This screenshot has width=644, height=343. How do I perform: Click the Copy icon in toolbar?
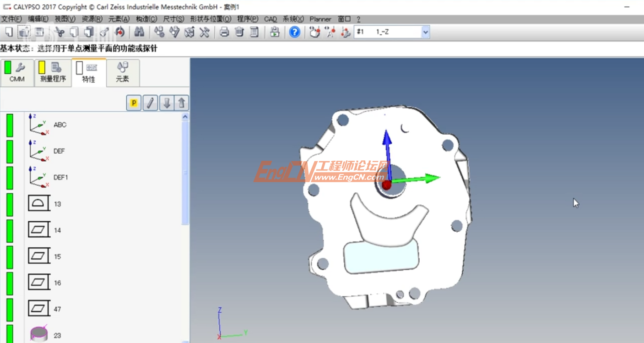(x=74, y=32)
